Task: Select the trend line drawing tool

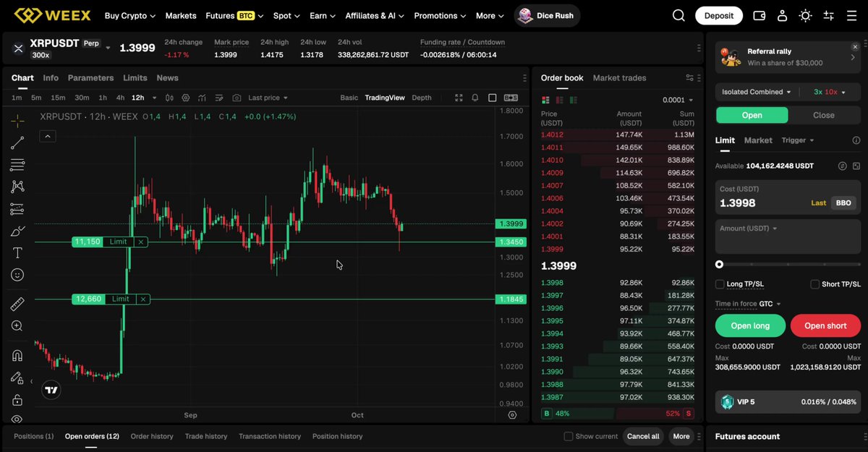Action: [17, 143]
